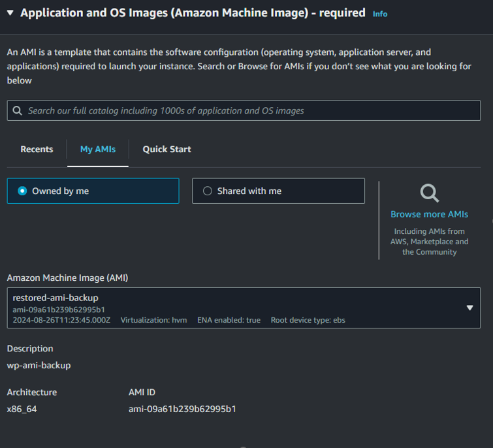The height and width of the screenshot is (448, 493).
Task: Click the AMI ID value under AMI ID heading
Action: (182, 409)
